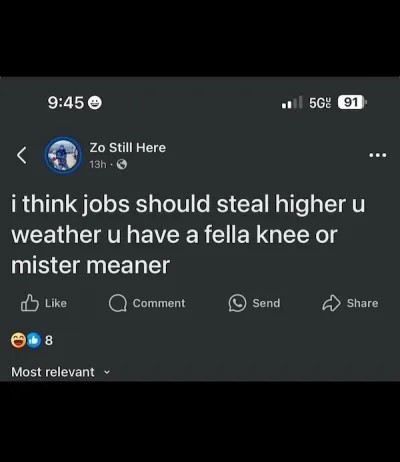
Task: View the 8 reactions count
Action: [x=49, y=340]
